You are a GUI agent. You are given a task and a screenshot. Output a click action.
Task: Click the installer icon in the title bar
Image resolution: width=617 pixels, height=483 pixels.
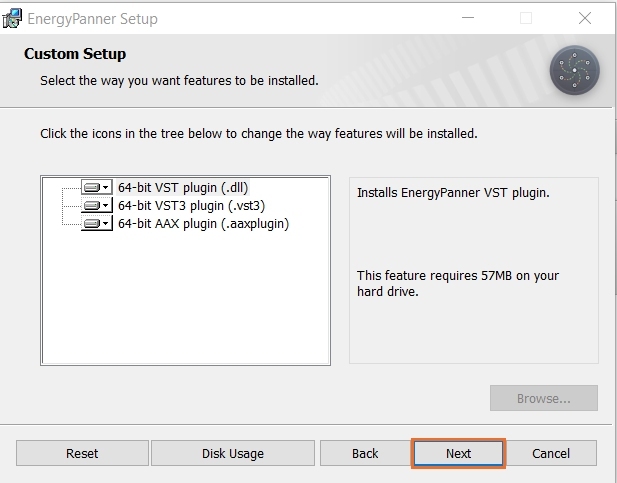pyautogui.click(x=13, y=19)
